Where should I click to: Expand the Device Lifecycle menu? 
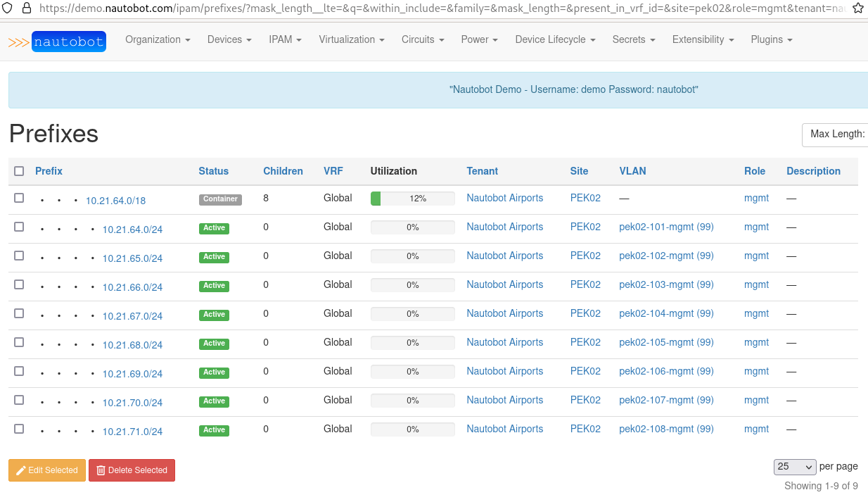(x=555, y=39)
